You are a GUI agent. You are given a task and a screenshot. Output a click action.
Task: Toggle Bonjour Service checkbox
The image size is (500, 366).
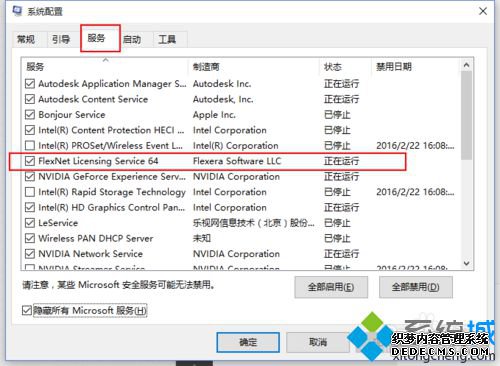pyautogui.click(x=30, y=115)
